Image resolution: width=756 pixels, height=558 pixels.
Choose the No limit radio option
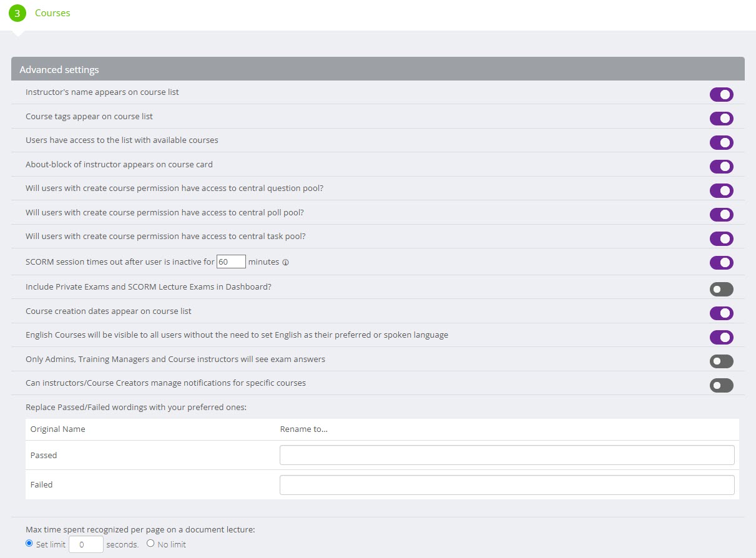coord(150,544)
